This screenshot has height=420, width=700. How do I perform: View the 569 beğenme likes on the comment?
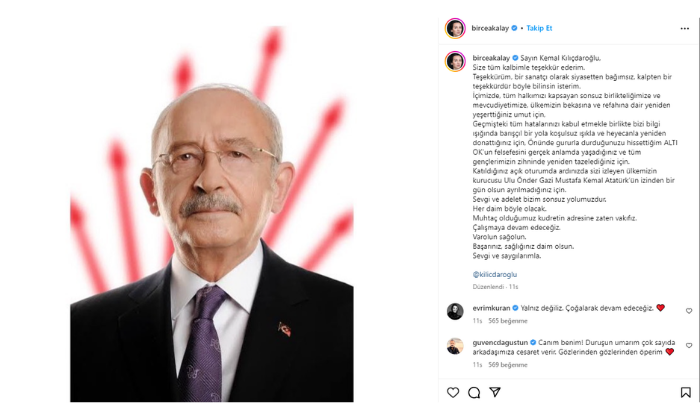(508, 365)
